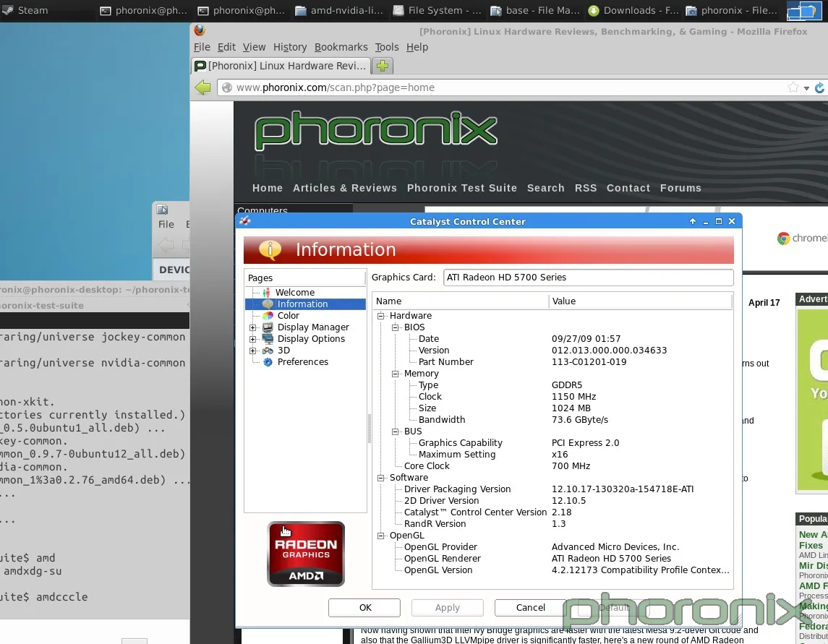This screenshot has width=828, height=644.
Task: Click the Preferences page icon
Action: tap(268, 362)
